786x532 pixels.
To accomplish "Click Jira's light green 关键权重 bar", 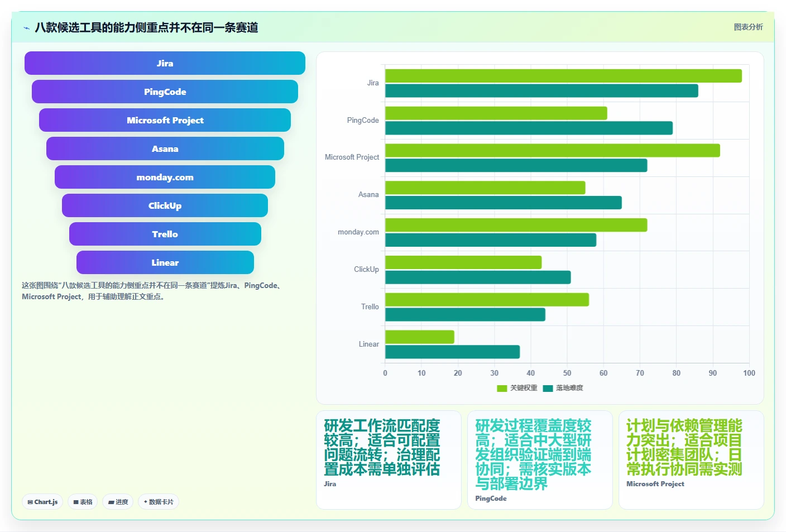I will coord(563,76).
